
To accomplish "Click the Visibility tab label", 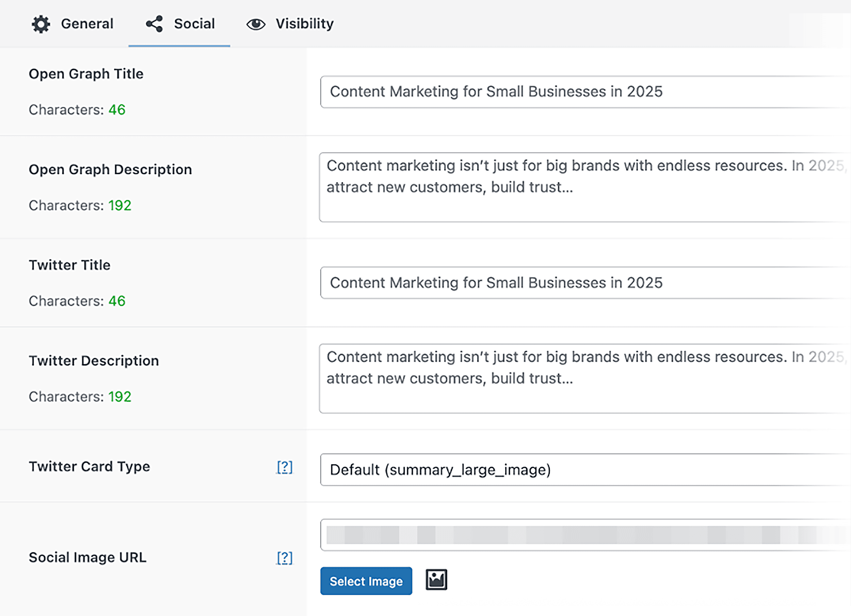I will [x=304, y=23].
